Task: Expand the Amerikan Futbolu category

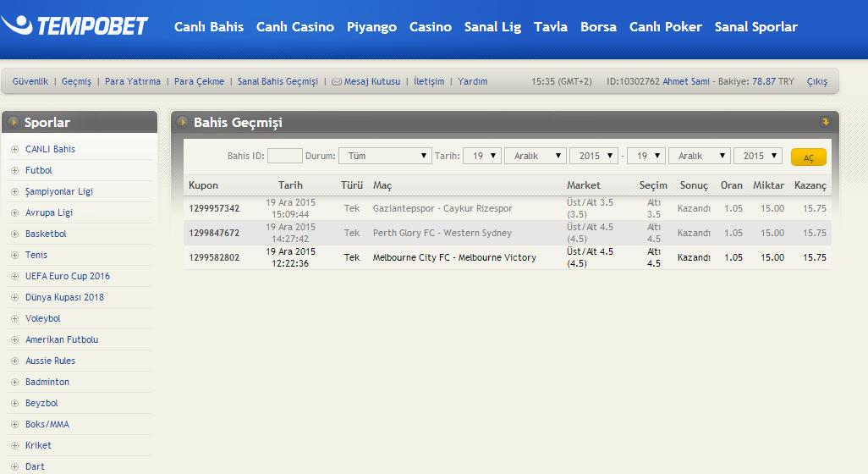Action: (x=61, y=339)
